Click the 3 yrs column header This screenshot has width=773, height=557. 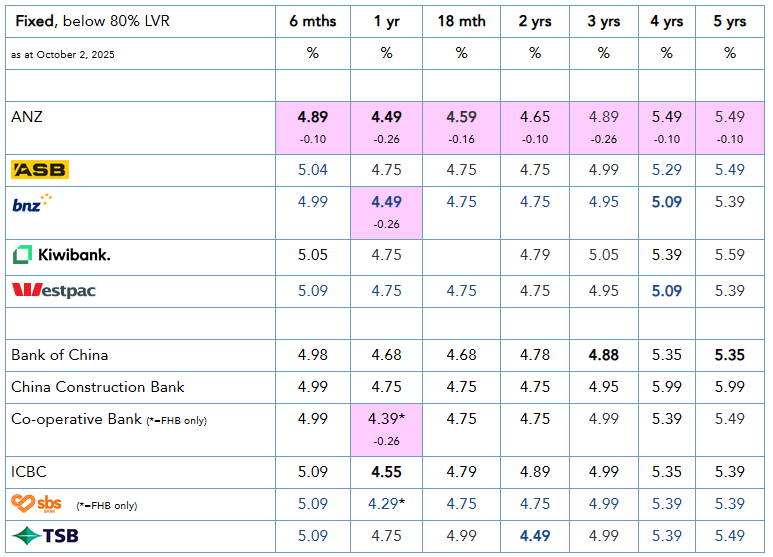(x=604, y=21)
